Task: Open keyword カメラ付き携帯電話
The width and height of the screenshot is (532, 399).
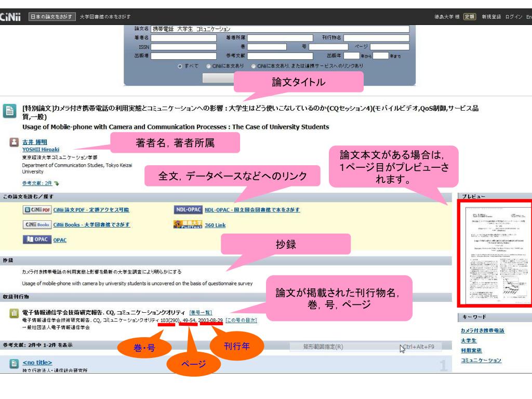Action: (483, 331)
